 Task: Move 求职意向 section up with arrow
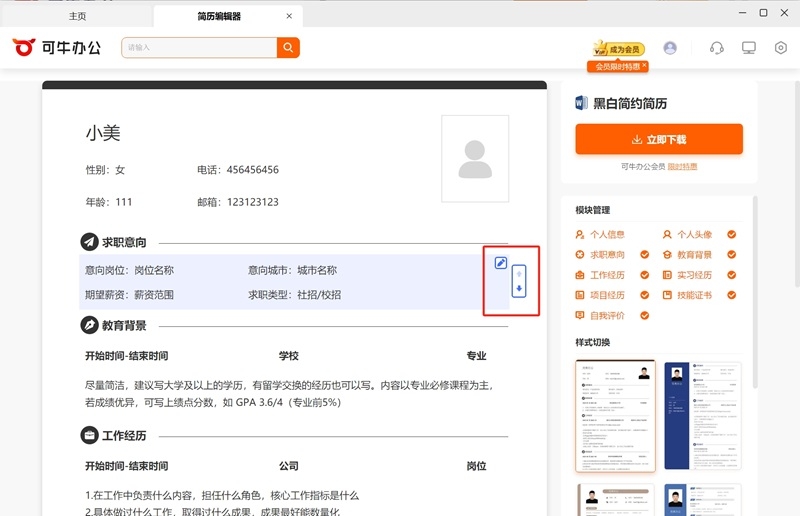(519, 274)
